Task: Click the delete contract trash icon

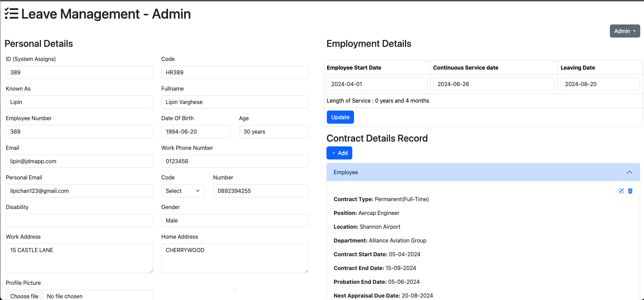Action: point(630,191)
